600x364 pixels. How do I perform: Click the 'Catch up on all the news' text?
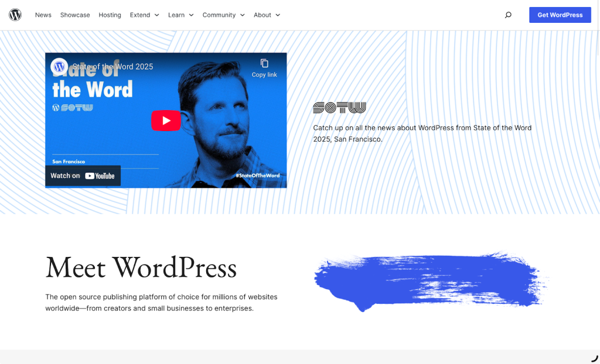coord(422,133)
